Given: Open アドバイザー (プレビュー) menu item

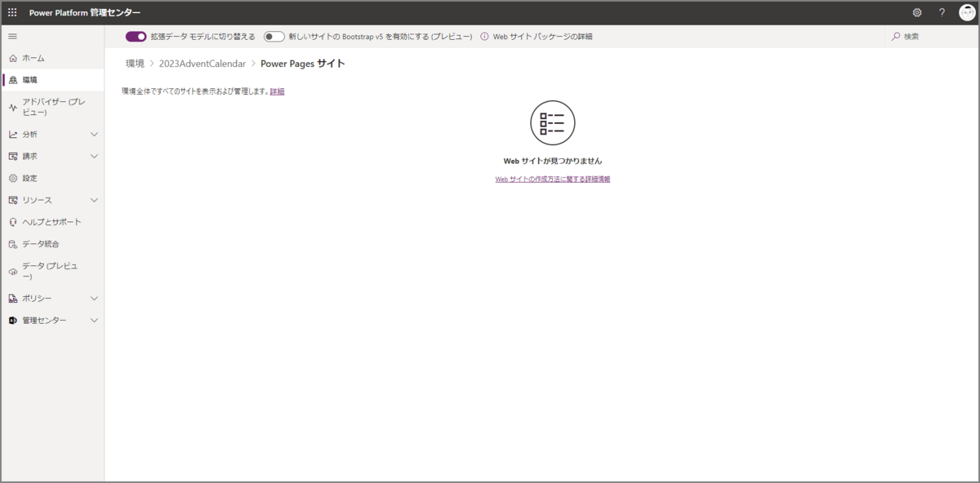Looking at the screenshot, I should [x=52, y=107].
